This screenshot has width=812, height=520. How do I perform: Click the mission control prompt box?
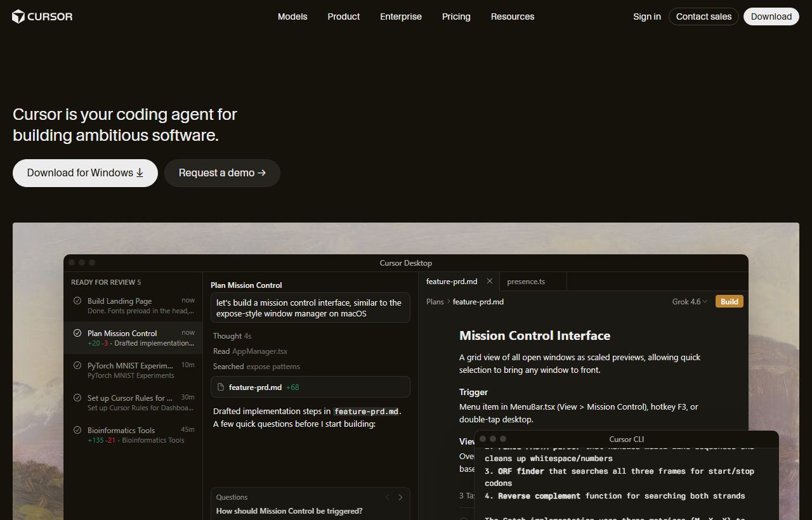tap(310, 308)
